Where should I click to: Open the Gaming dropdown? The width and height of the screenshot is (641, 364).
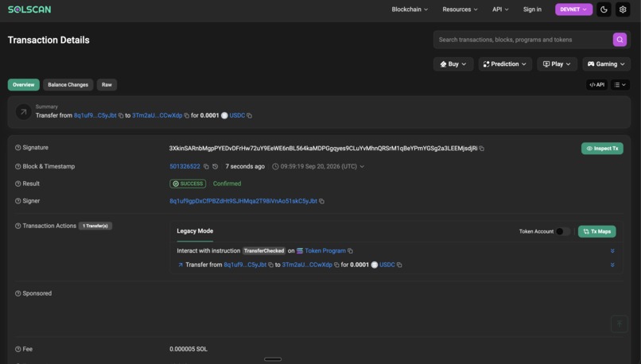(x=606, y=64)
